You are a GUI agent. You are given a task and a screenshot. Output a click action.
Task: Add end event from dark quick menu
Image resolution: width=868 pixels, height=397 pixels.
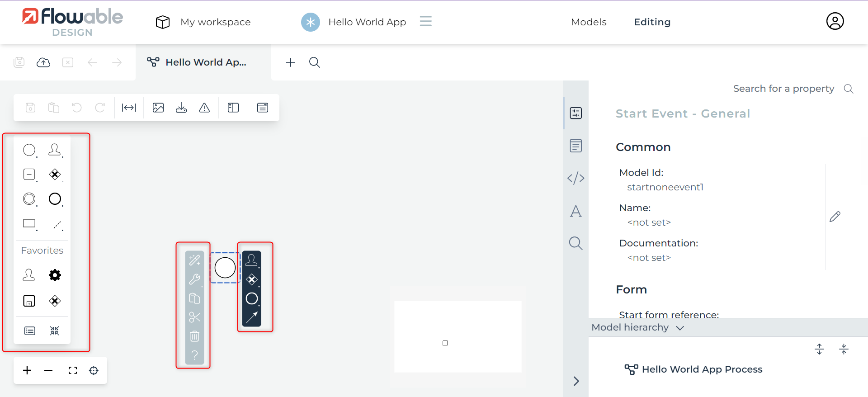point(252,299)
